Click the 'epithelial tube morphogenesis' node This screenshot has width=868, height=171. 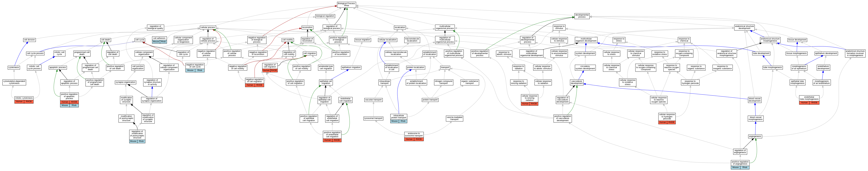tap(798, 82)
